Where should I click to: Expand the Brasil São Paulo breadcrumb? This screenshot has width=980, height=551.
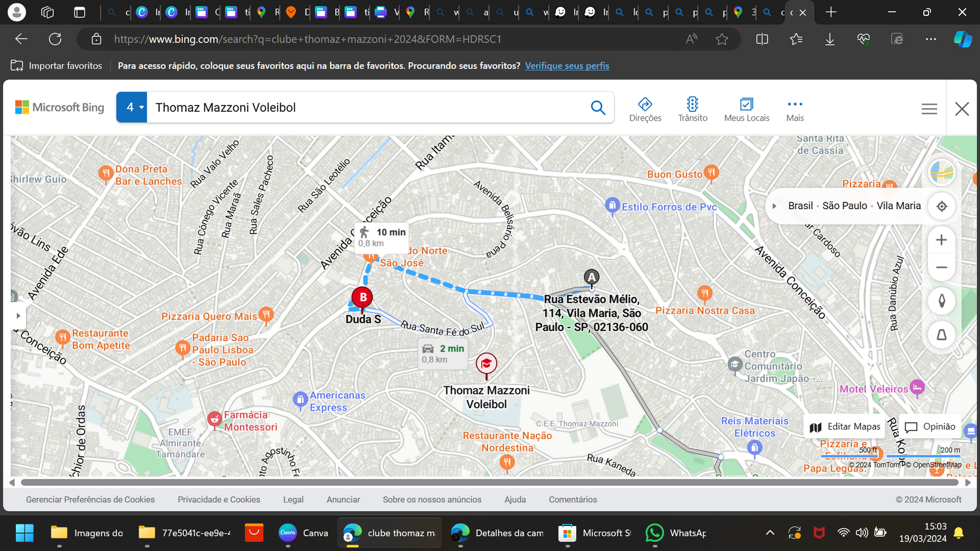pos(775,206)
